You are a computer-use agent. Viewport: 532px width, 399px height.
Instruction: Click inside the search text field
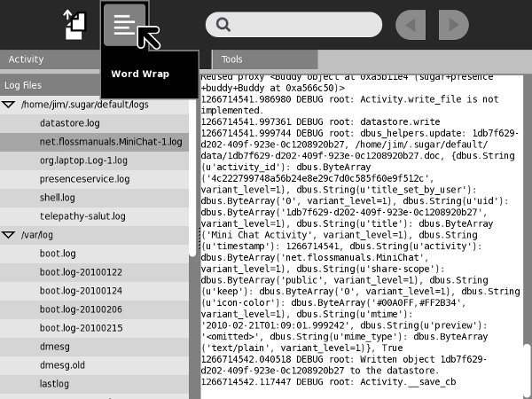301,25
